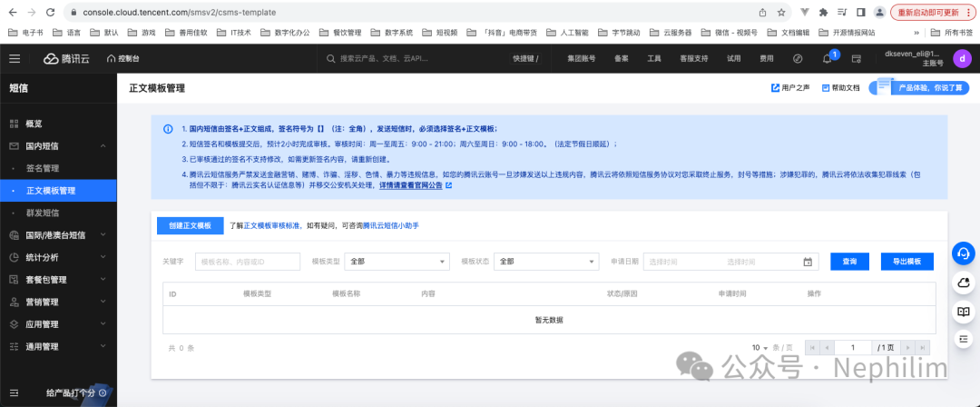This screenshot has width=980, height=407.
Task: Open the 控制台 home link
Action: 123,58
